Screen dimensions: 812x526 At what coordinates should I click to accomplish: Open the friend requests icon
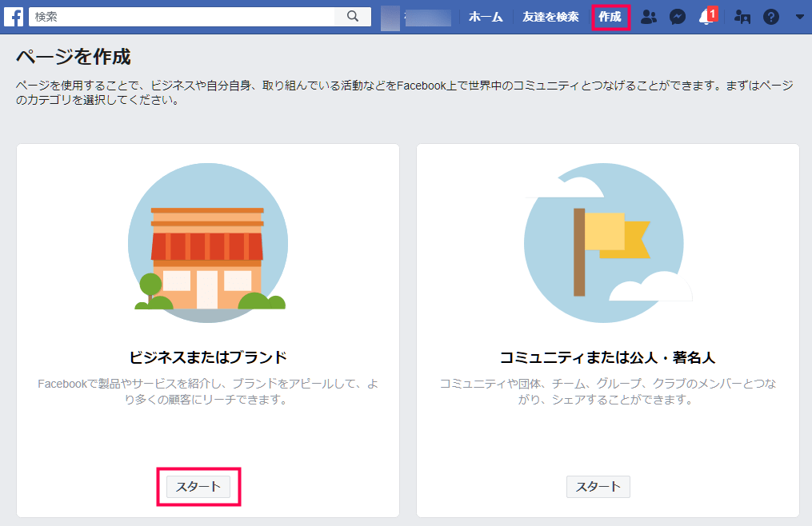(649, 17)
